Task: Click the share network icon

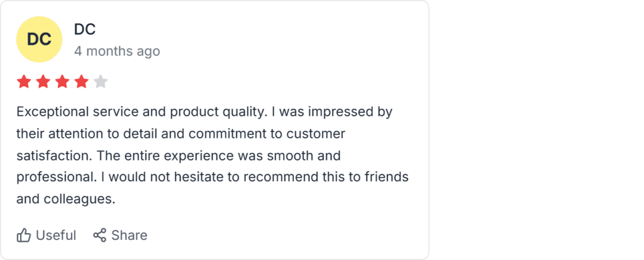Action: pyautogui.click(x=100, y=235)
